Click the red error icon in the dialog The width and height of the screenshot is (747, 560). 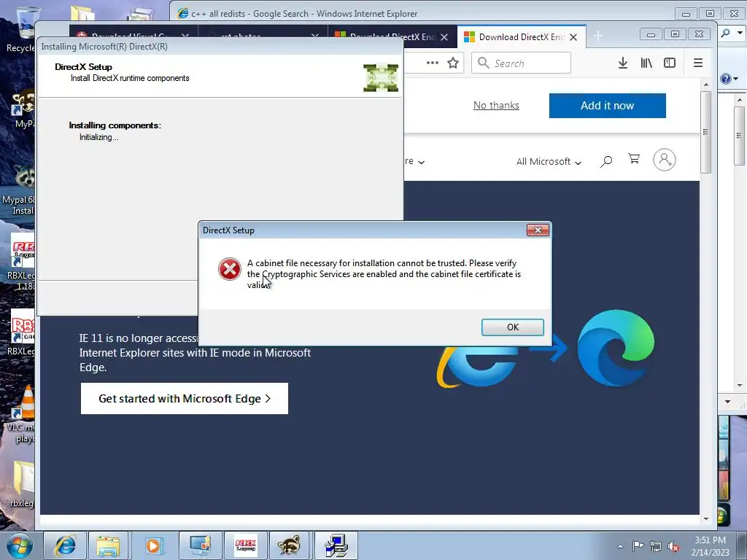pyautogui.click(x=229, y=269)
